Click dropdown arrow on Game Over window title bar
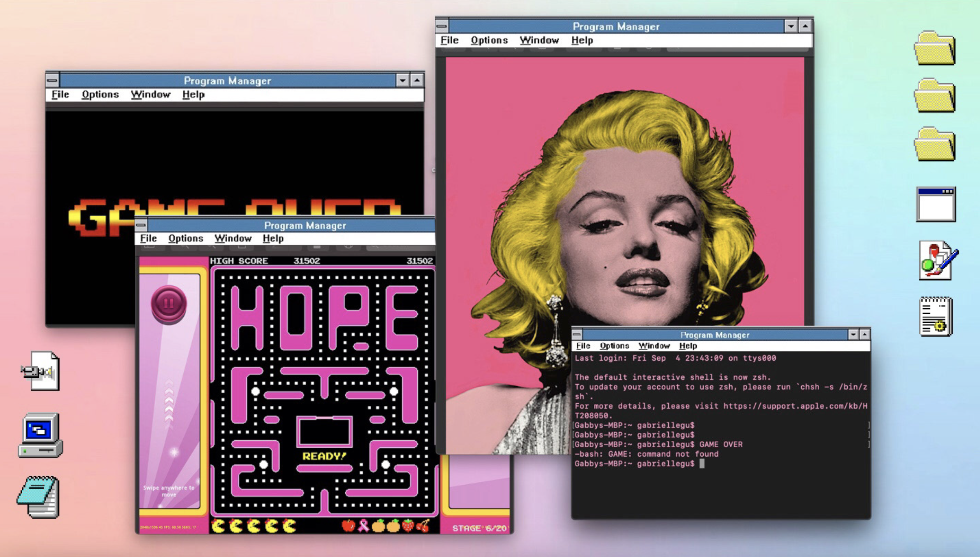 [x=402, y=81]
